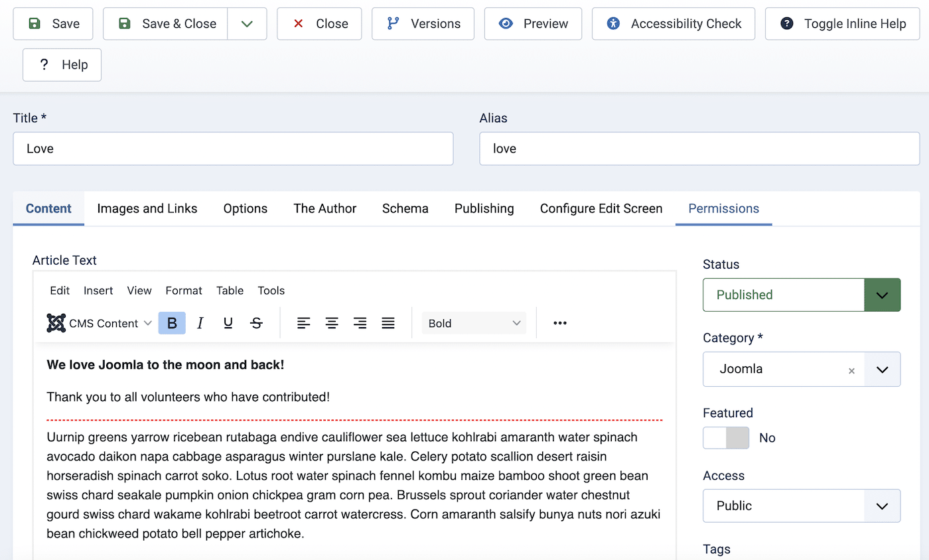
Task: Align article text to the left
Action: click(x=304, y=323)
